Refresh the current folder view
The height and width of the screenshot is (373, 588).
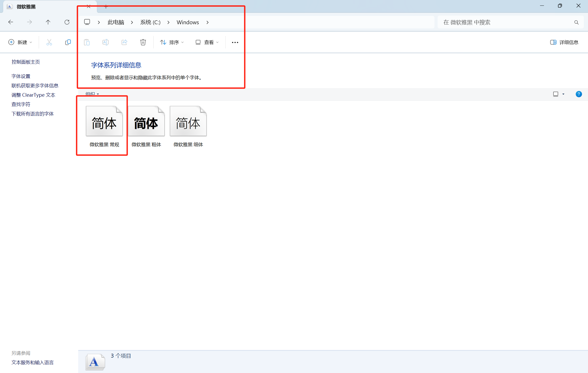tap(67, 22)
